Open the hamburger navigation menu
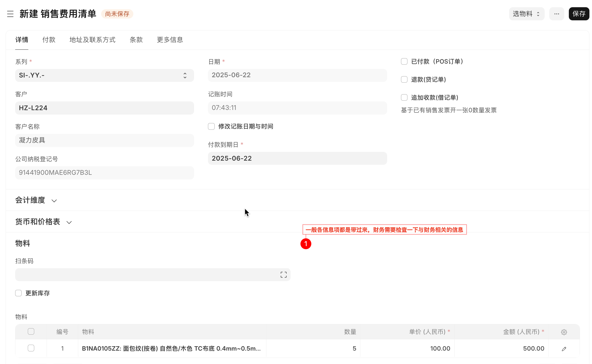The height and width of the screenshot is (364, 592). pyautogui.click(x=10, y=14)
